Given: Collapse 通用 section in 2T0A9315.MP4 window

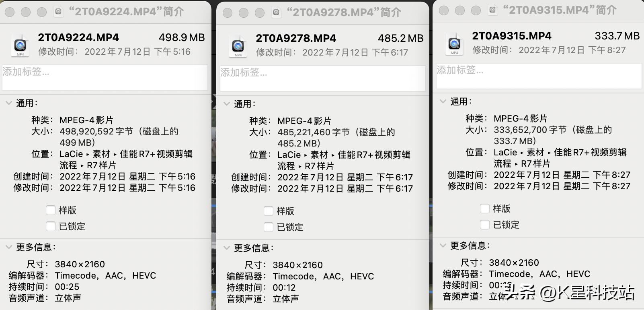Looking at the screenshot, I should coord(443,101).
